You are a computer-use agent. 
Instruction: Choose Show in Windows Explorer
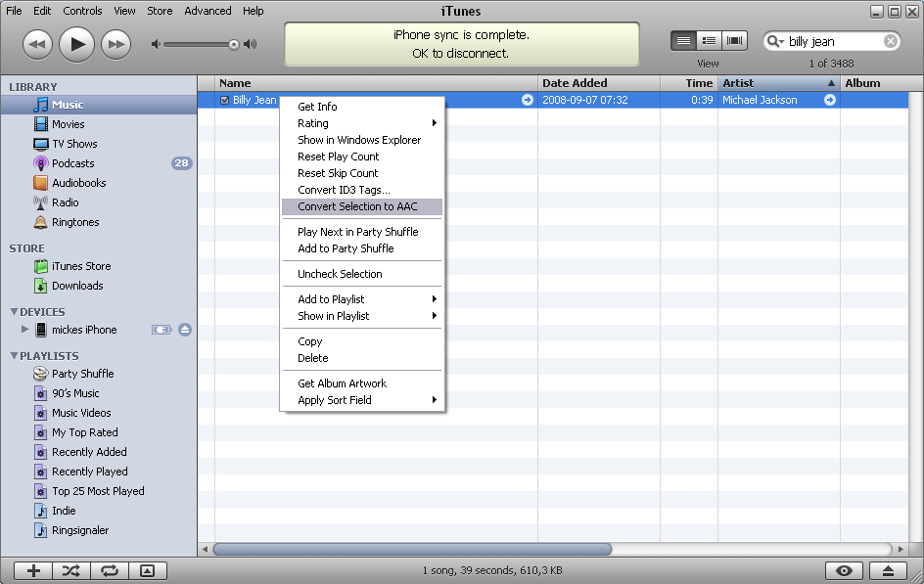(x=362, y=140)
